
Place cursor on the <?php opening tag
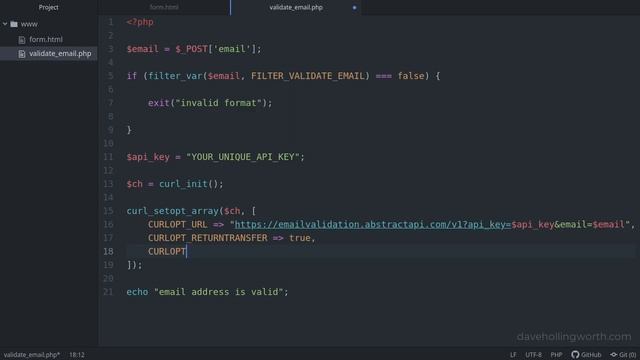(140, 22)
